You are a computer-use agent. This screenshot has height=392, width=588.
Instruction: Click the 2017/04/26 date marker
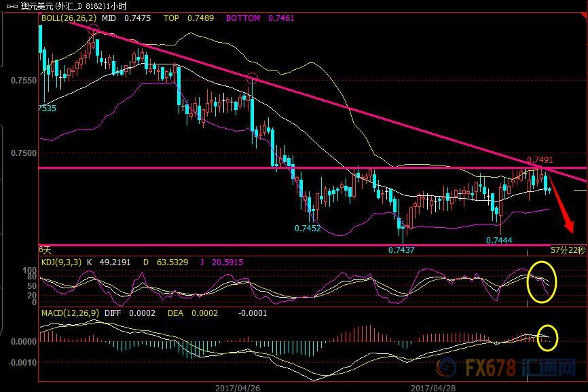[x=237, y=387]
